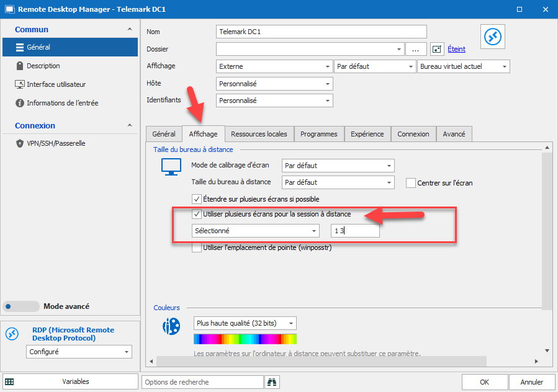Open the dossier browse ellipsis icon
This screenshot has height=392, width=558.
pyautogui.click(x=415, y=49)
